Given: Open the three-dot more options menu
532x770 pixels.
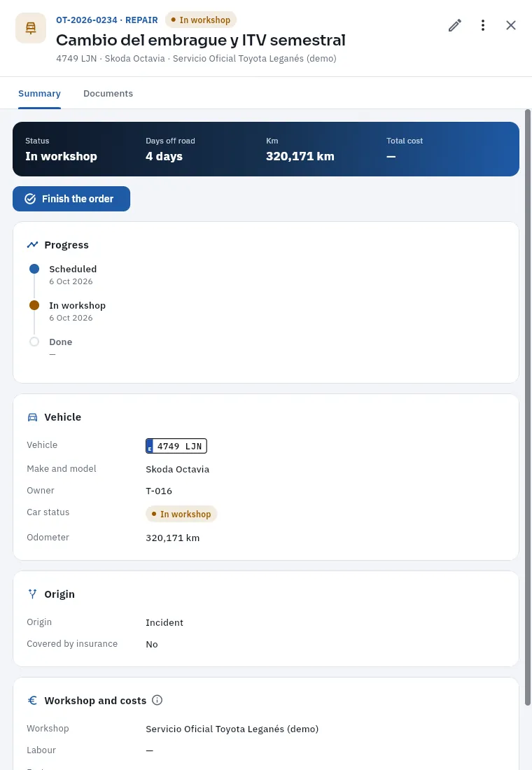Looking at the screenshot, I should coord(483,25).
